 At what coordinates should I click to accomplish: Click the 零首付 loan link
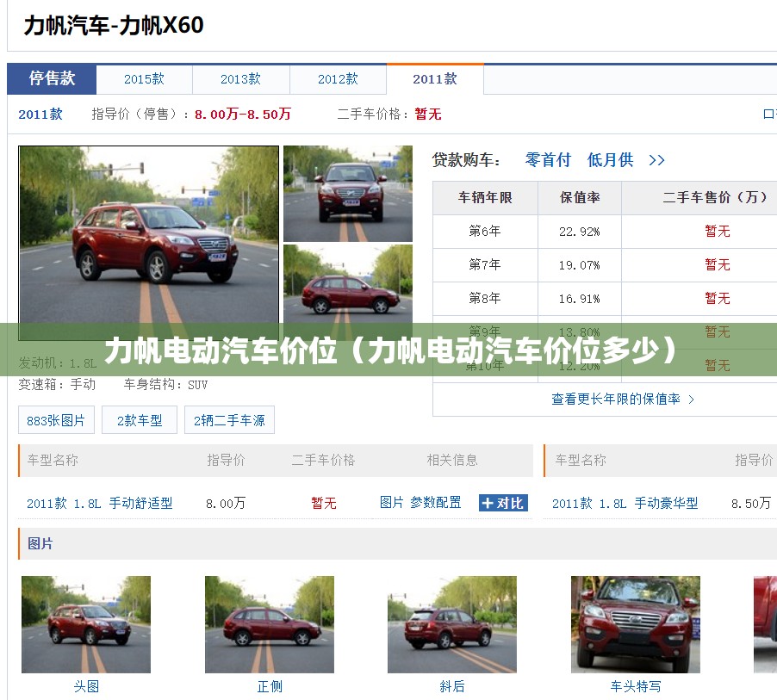click(548, 160)
